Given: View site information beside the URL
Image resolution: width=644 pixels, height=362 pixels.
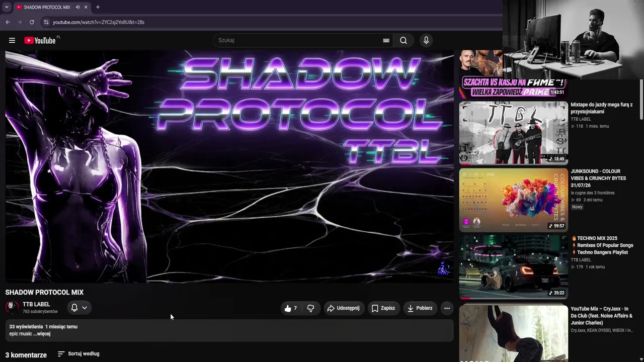Looking at the screenshot, I should pyautogui.click(x=46, y=22).
